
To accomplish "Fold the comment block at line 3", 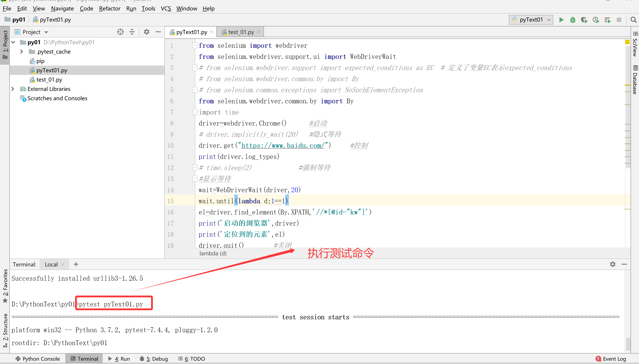I will (195, 68).
